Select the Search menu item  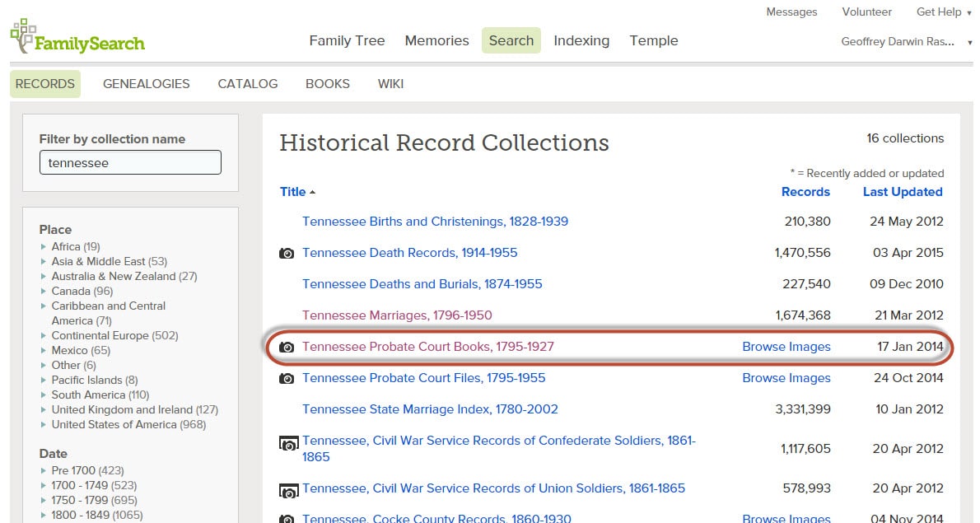(x=511, y=40)
